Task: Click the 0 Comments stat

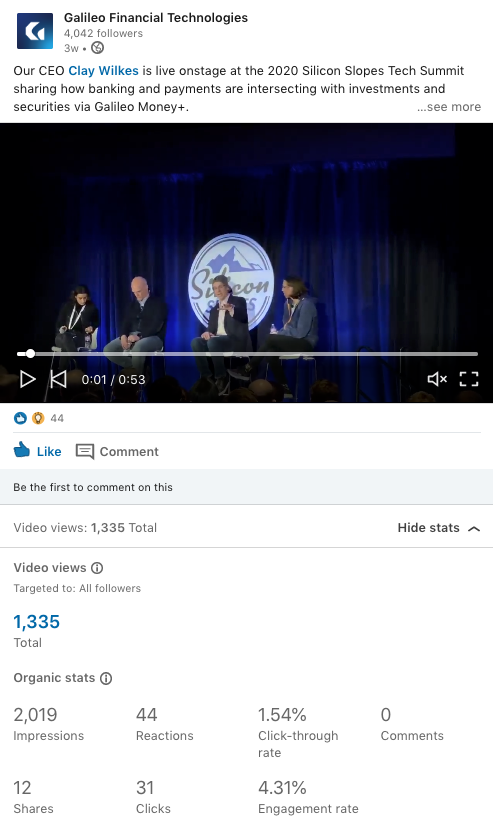Action: tap(412, 724)
